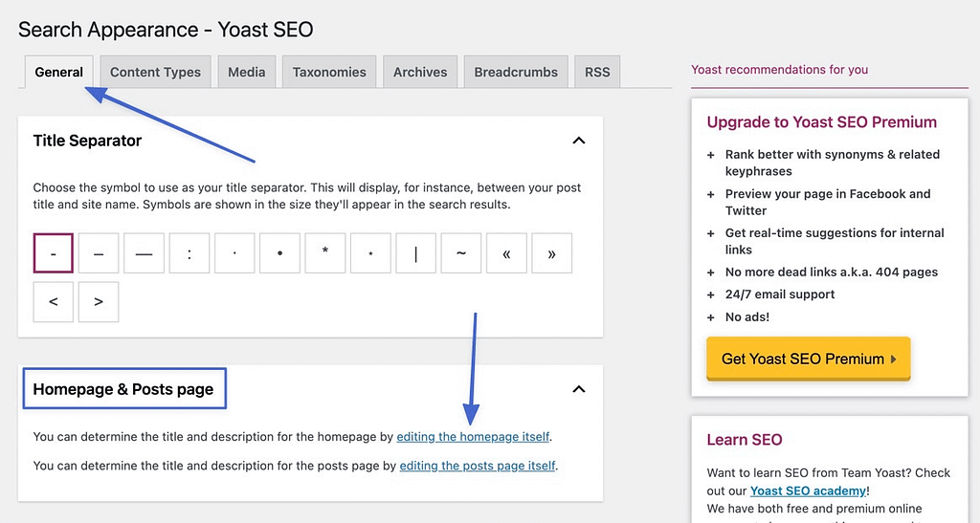Switch to the Breadcrumbs tab
The width and height of the screenshot is (980, 523).
(x=516, y=72)
